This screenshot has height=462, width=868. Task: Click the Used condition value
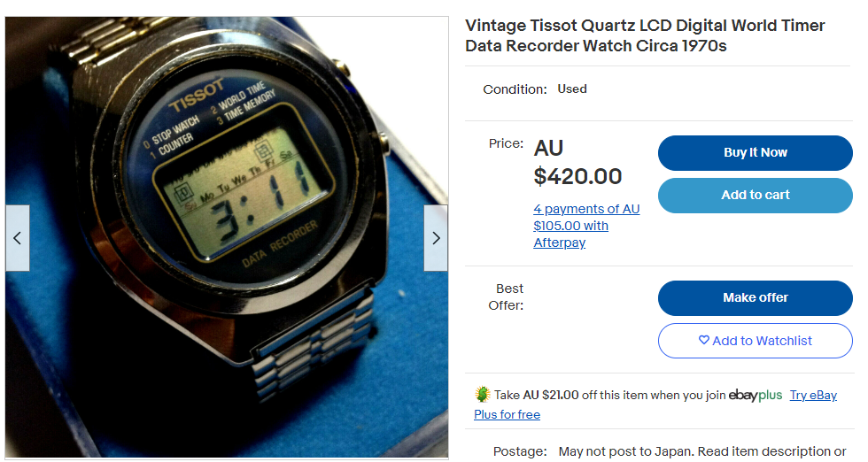click(x=572, y=89)
